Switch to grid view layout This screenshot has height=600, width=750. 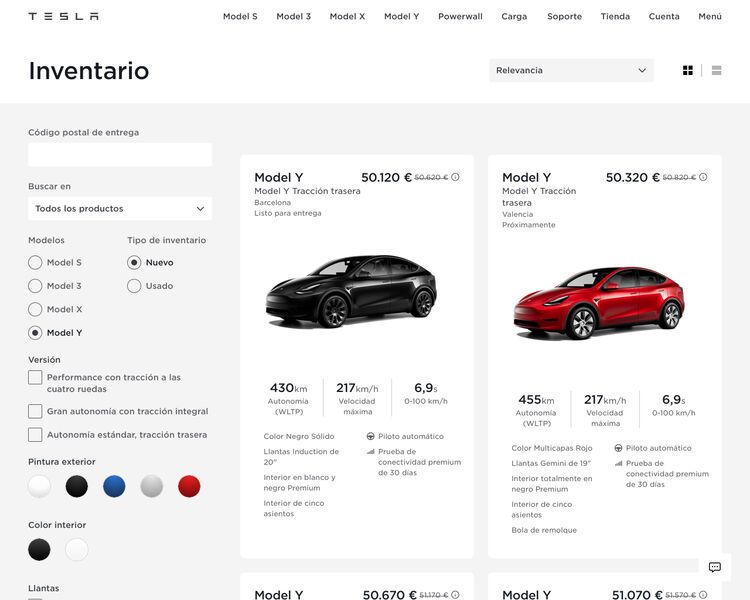click(687, 70)
